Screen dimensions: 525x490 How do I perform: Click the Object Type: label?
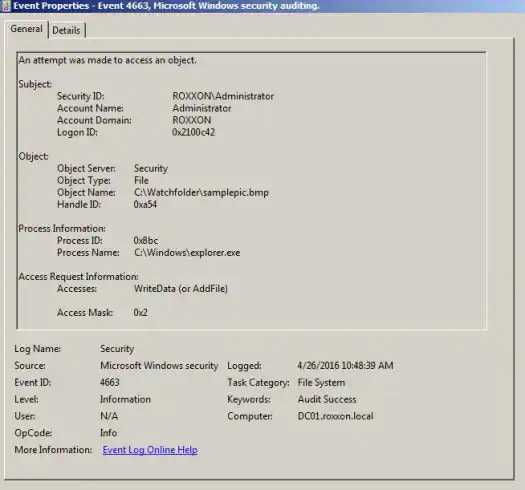click(x=84, y=181)
